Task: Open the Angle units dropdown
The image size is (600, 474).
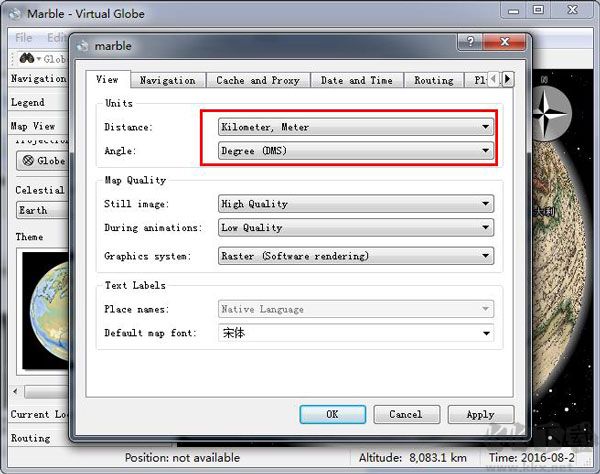Action: [x=355, y=151]
